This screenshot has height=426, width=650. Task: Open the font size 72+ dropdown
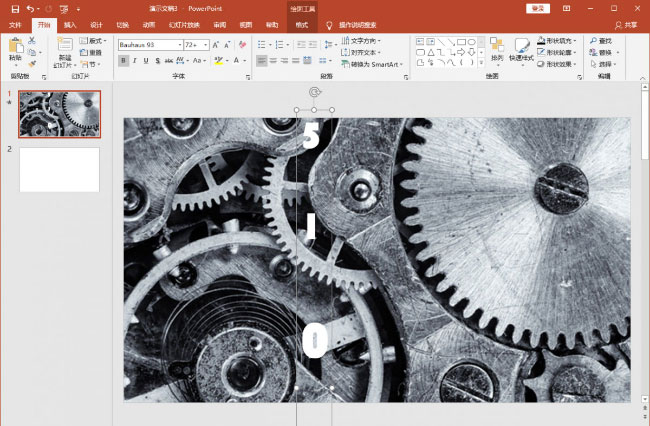[x=206, y=45]
